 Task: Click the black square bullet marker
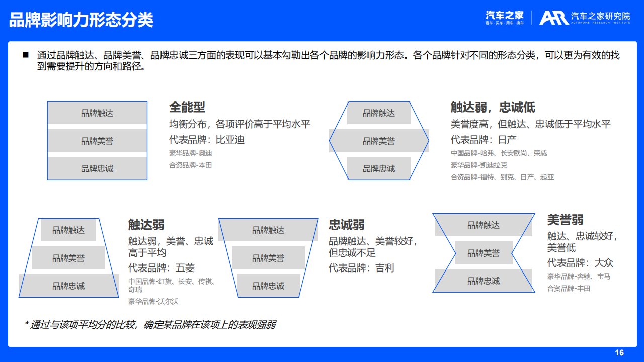(x=25, y=55)
